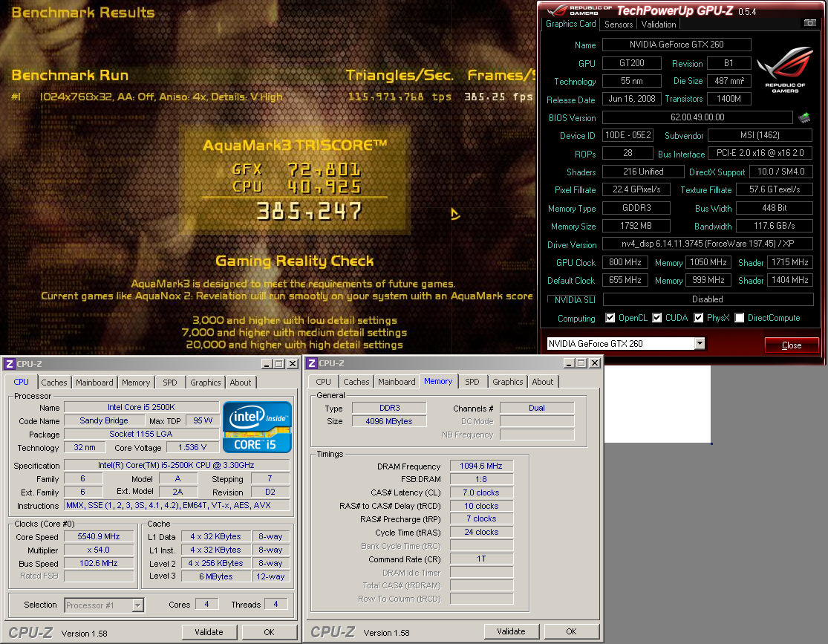828x644 pixels.
Task: Enable the DirectCompute checkbox in GPU-Z
Action: [x=740, y=318]
